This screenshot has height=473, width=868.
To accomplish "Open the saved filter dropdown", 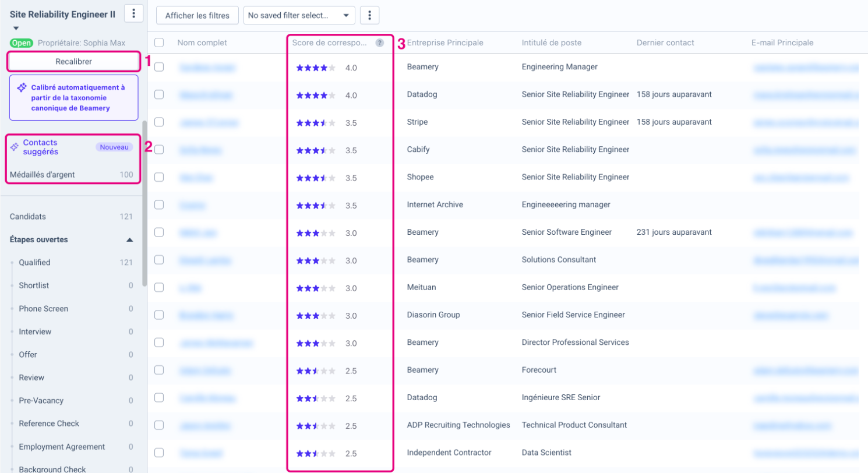I will coord(299,15).
